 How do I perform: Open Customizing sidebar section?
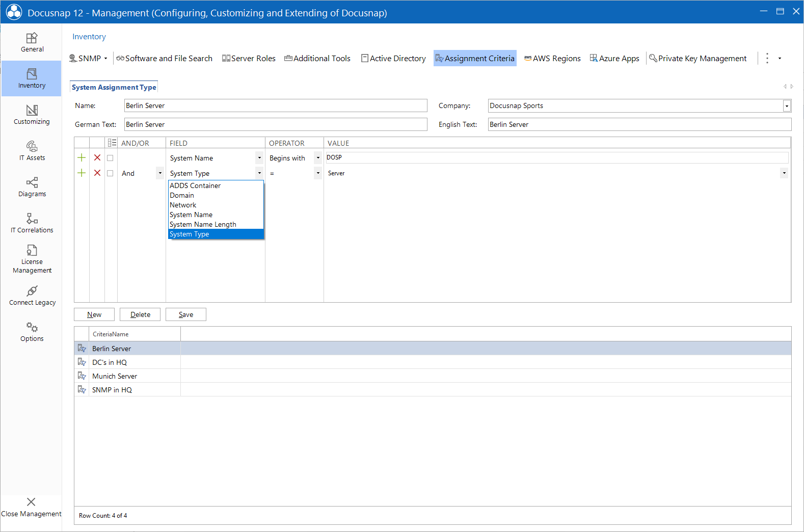pyautogui.click(x=32, y=115)
